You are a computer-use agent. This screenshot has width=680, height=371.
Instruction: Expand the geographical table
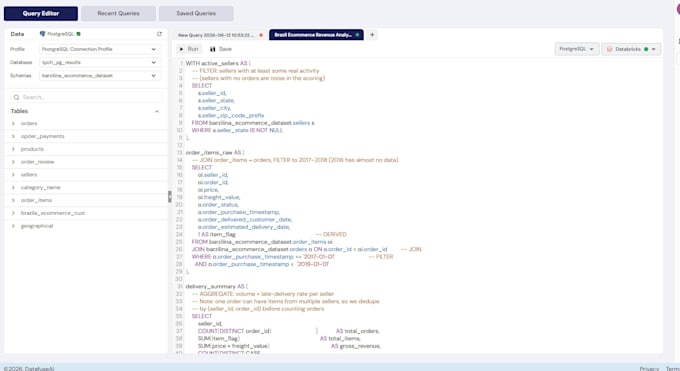tap(13, 226)
